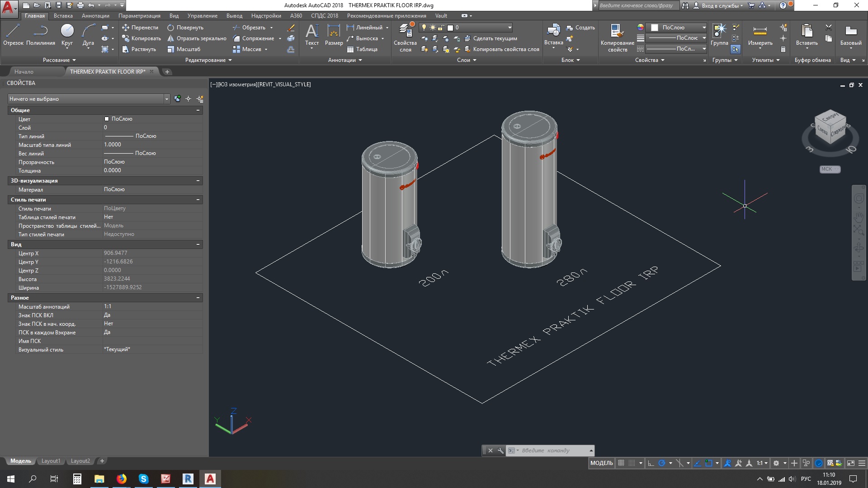Toggle polar tracking in status bar

[662, 463]
